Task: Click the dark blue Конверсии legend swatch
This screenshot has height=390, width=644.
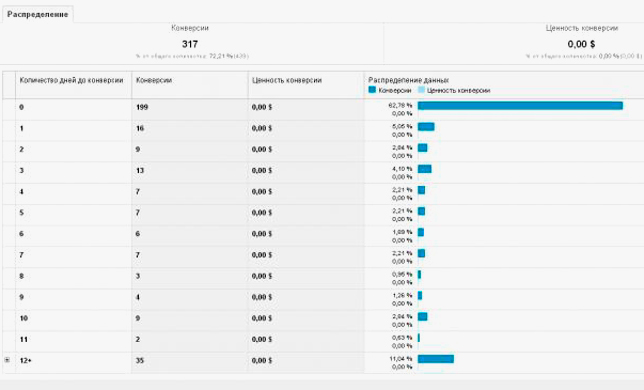Action: pyautogui.click(x=372, y=90)
